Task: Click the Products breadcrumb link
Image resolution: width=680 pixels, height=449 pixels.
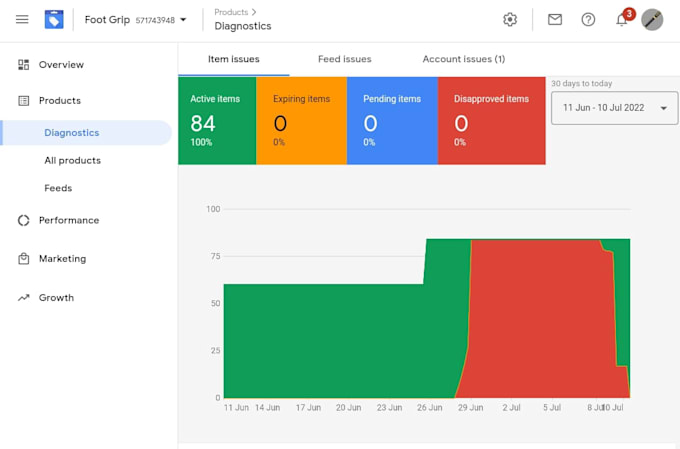Action: (x=231, y=12)
